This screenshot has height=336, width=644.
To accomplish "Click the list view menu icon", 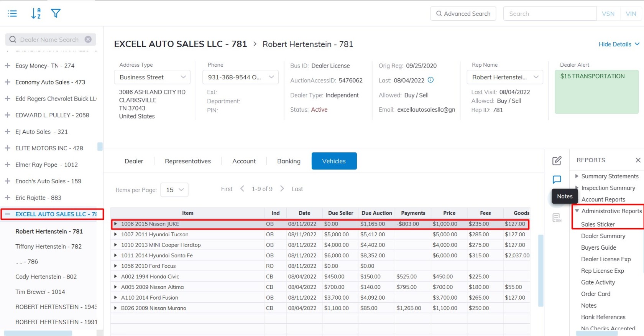I will (12, 14).
